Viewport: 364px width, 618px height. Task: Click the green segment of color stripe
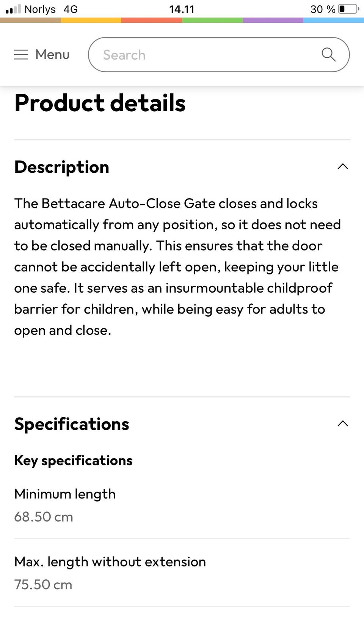click(212, 20)
